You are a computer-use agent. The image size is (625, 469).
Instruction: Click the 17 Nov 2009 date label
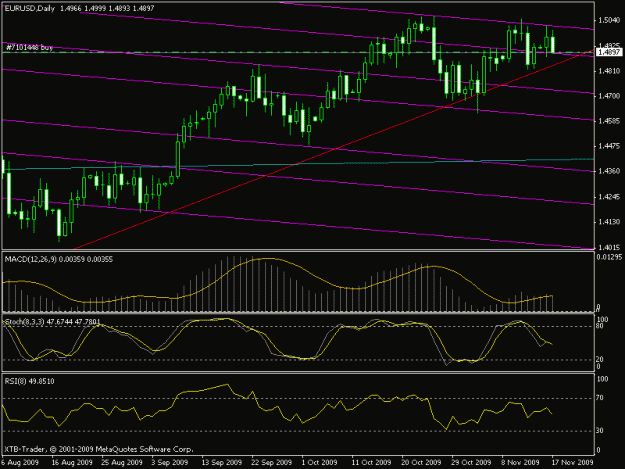point(572,462)
